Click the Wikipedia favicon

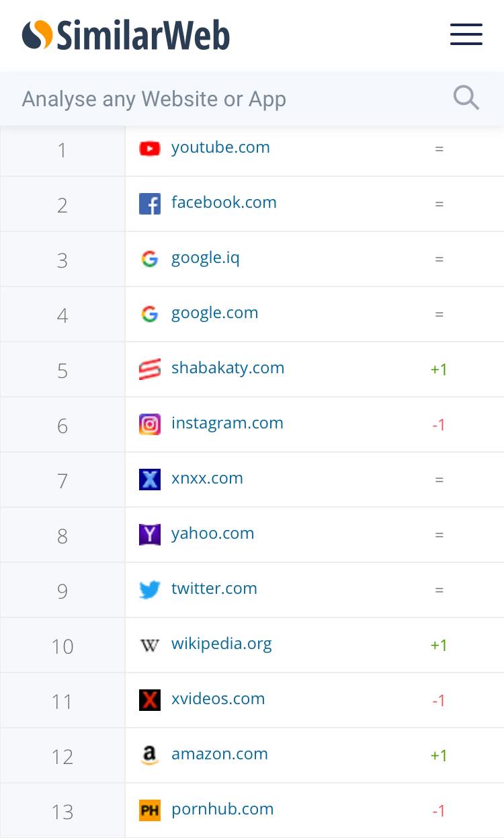pyautogui.click(x=150, y=645)
